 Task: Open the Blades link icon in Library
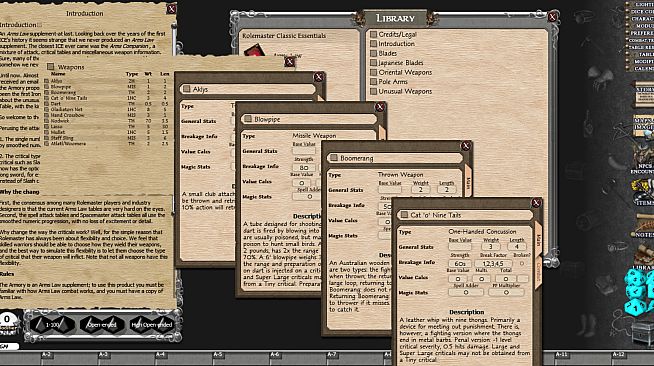(374, 53)
